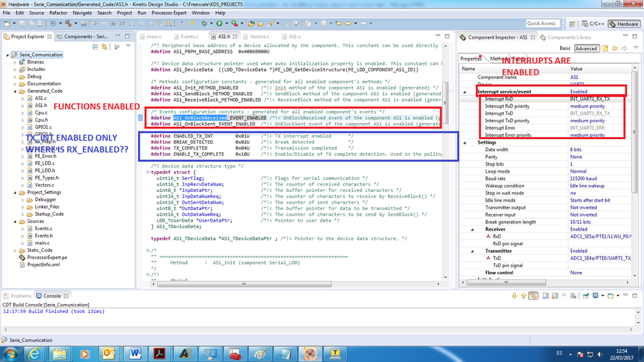This screenshot has width=644, height=362.
Task: Click the console Previous arrow (up) icon
Action: tap(523, 296)
